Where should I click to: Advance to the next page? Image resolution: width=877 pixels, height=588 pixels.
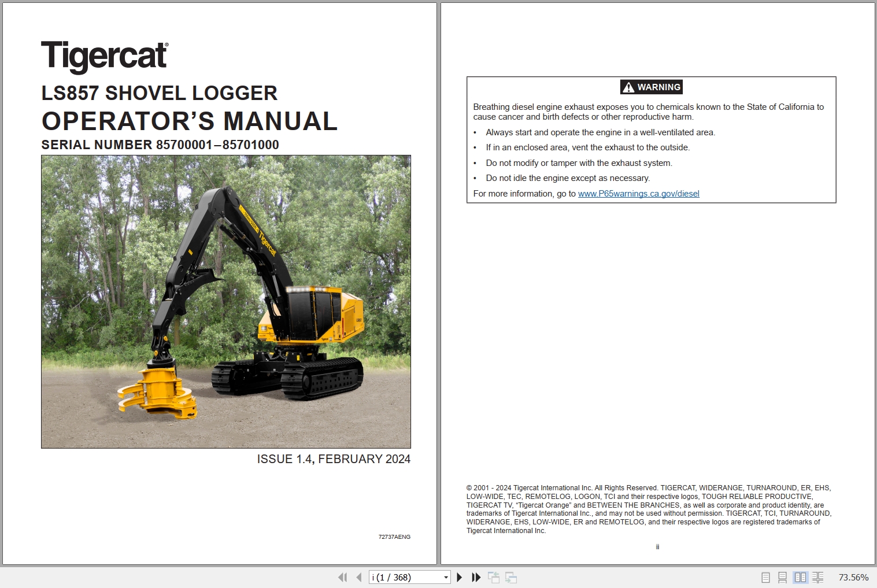[x=460, y=577]
